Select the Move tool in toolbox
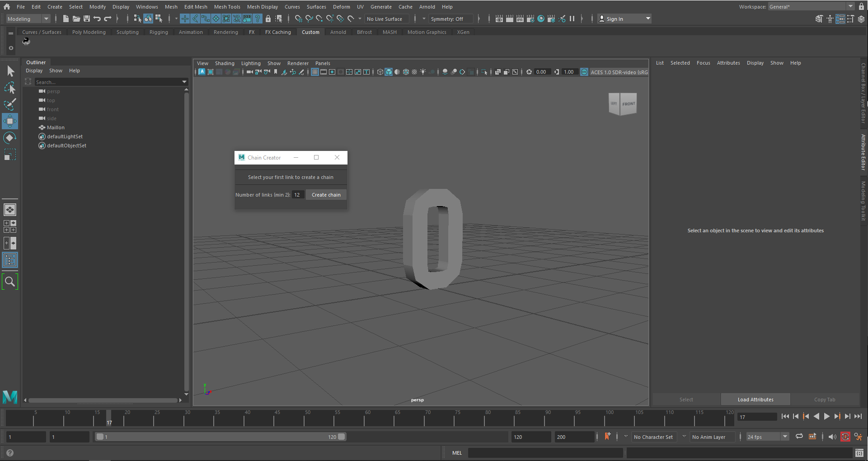This screenshot has width=868, height=461. (9, 121)
